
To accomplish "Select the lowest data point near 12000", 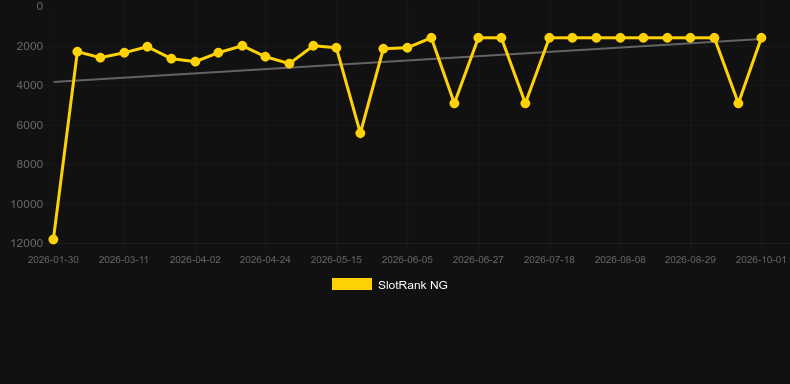I will [x=53, y=239].
